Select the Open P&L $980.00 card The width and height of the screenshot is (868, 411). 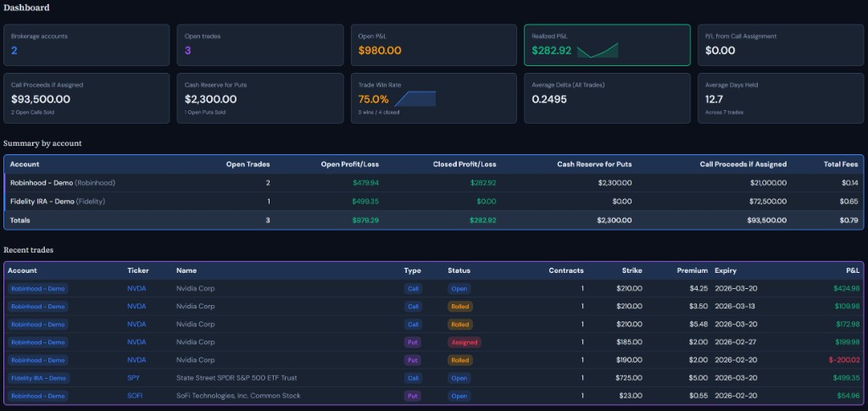point(434,45)
